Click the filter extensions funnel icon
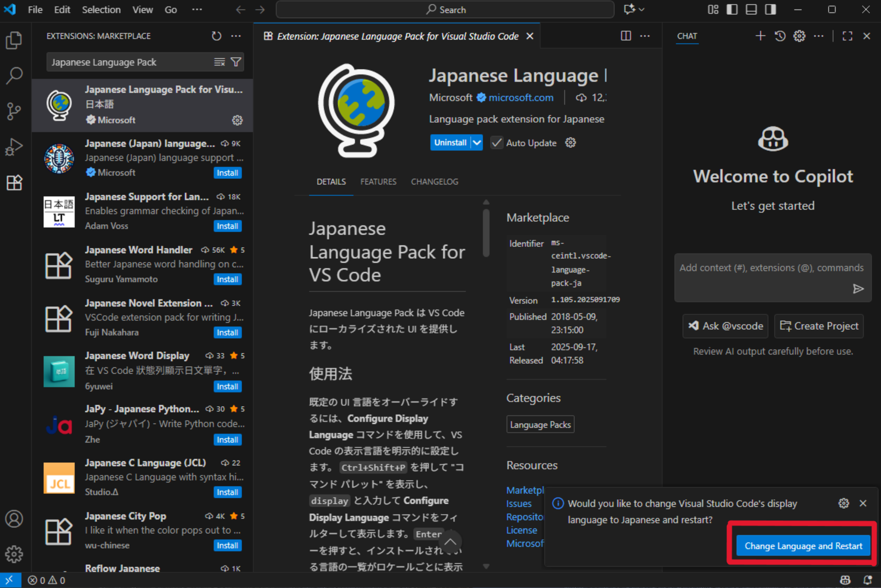The width and height of the screenshot is (881, 588). point(236,62)
